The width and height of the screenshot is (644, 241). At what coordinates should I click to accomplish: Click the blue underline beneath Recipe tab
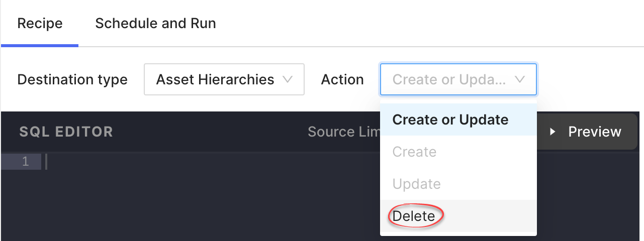(40, 45)
